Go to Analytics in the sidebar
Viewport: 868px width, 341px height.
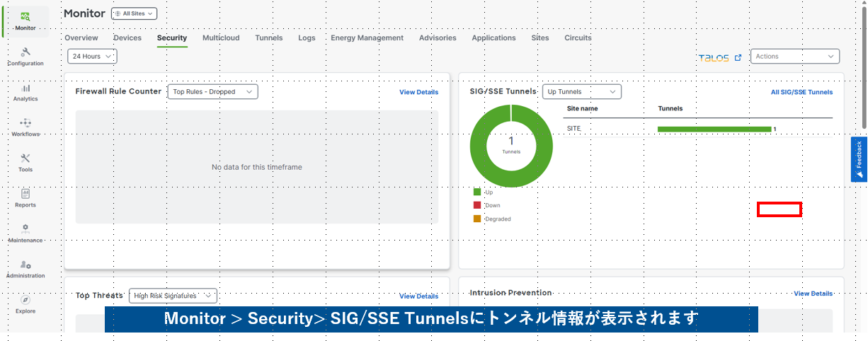pyautogui.click(x=25, y=92)
